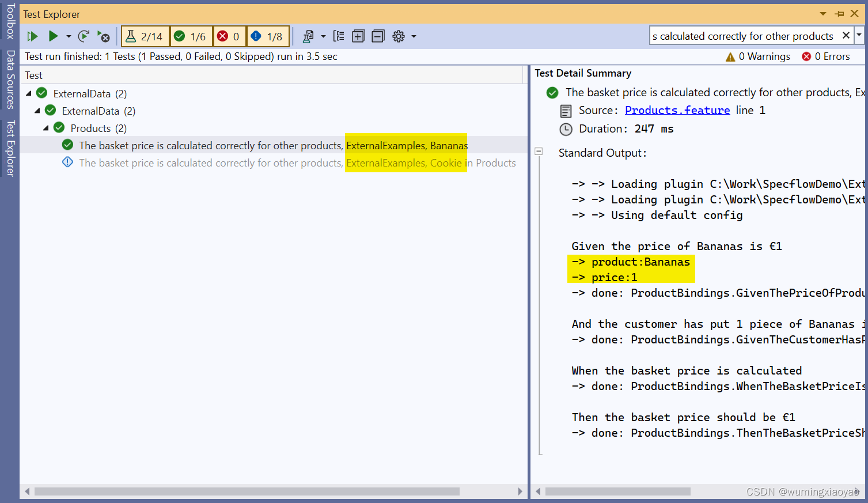Open the dropdown arrow beside Run button
This screenshot has height=503, width=868.
coord(69,36)
